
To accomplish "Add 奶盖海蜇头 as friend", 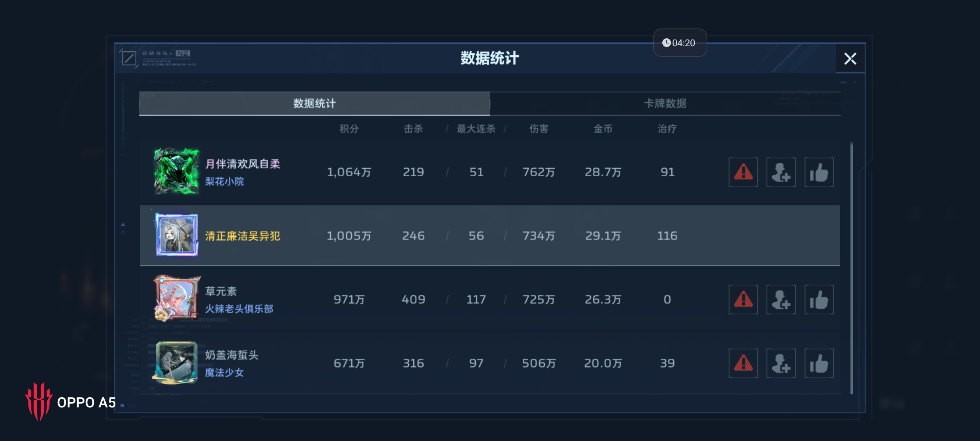I will click(x=781, y=363).
